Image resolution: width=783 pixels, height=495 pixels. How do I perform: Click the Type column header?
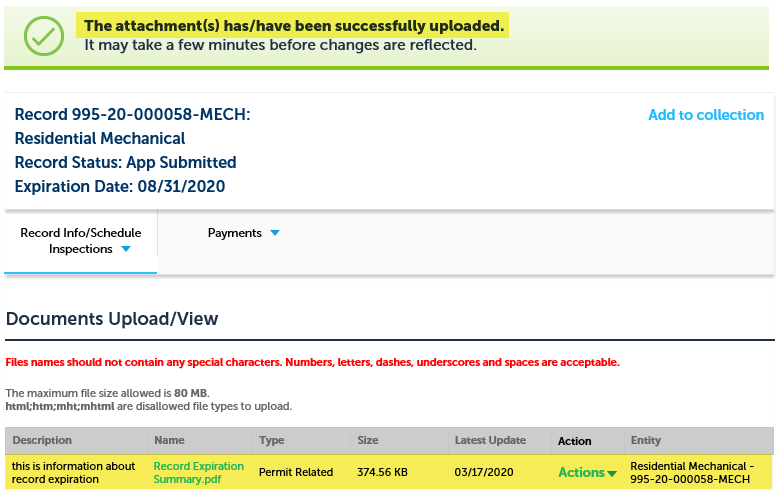272,440
